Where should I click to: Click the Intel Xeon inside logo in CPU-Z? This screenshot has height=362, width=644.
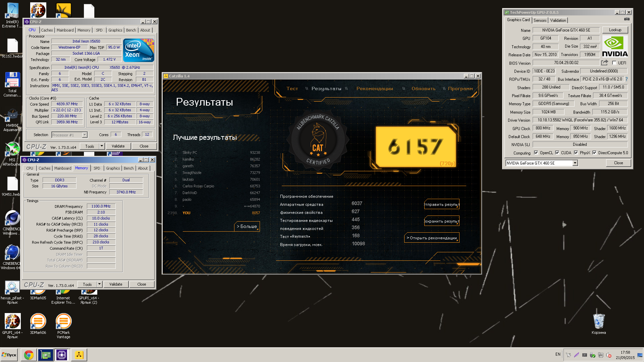click(139, 50)
